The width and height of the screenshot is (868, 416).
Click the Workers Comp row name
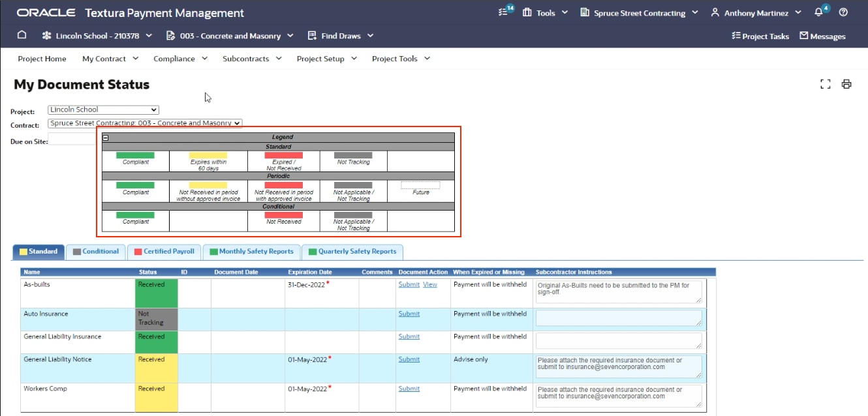46,389
